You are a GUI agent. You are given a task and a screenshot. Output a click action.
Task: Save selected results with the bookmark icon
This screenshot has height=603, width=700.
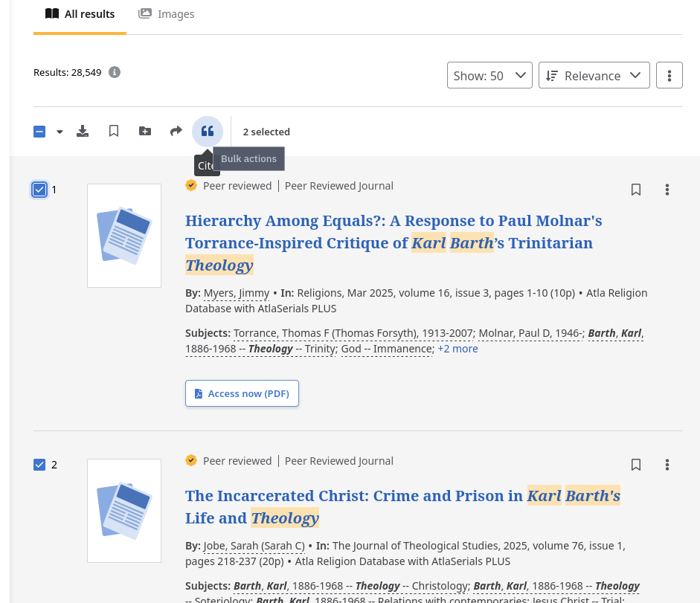coord(114,131)
